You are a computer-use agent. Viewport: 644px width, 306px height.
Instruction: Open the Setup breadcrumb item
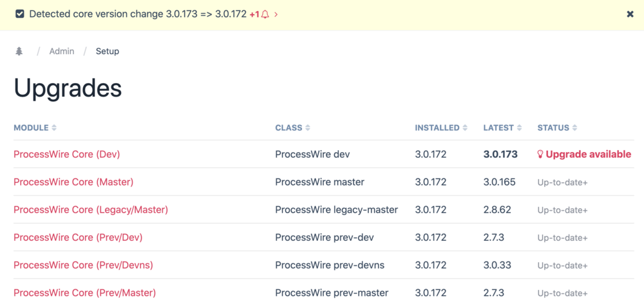pos(108,52)
